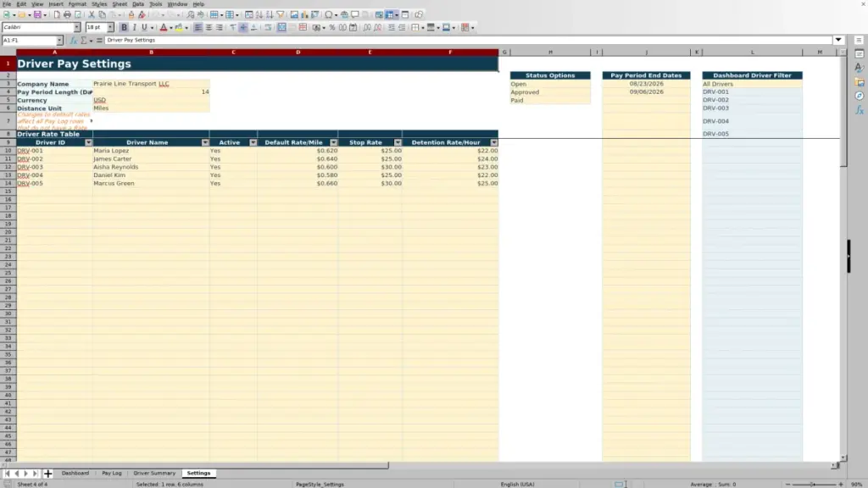Click the Merge and Center Cells icon

click(281, 27)
